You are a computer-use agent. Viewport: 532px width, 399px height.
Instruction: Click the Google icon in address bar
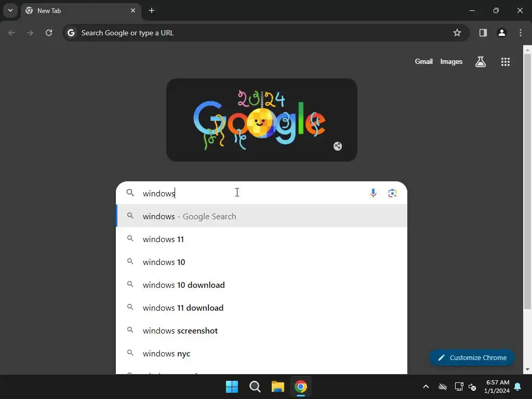pyautogui.click(x=71, y=33)
